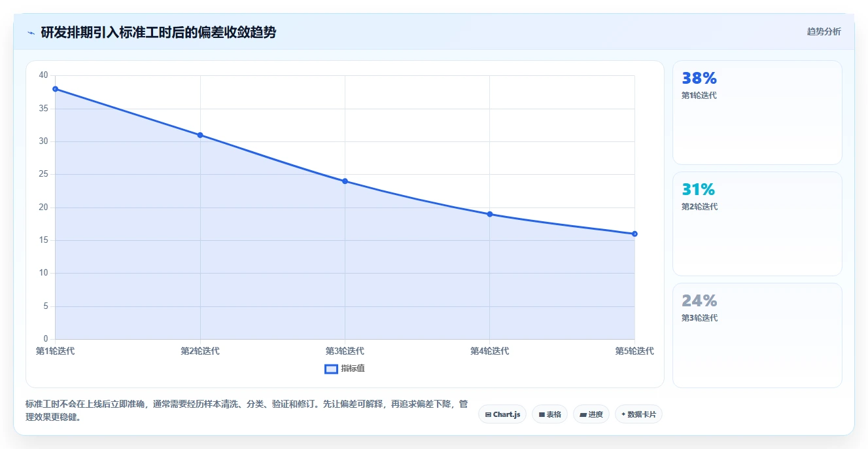Click the 表格 tag chip

coord(549,414)
